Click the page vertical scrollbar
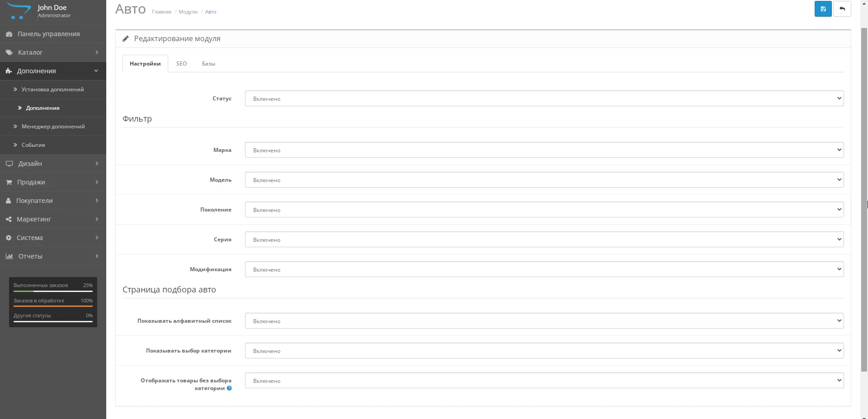 click(864, 199)
